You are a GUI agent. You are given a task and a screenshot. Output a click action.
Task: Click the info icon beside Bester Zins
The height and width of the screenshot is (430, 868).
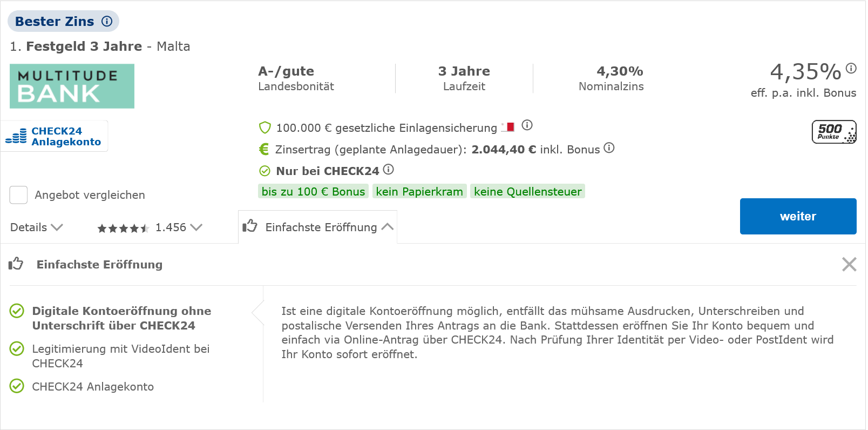pyautogui.click(x=107, y=21)
